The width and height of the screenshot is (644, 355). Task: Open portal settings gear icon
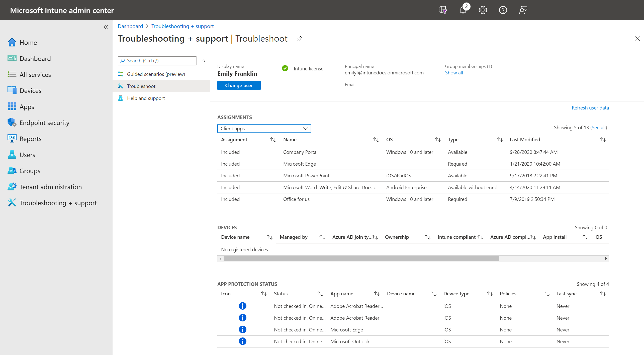[x=483, y=10]
